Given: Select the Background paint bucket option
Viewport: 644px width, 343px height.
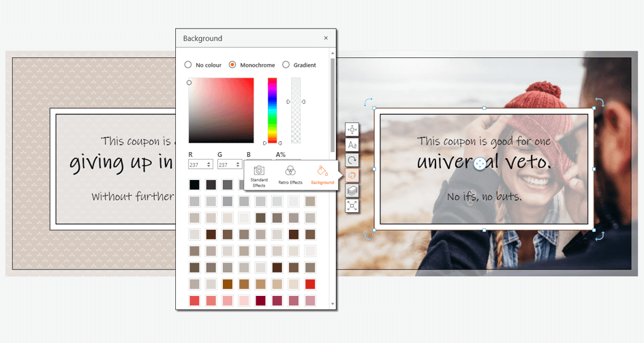Looking at the screenshot, I should click(322, 175).
